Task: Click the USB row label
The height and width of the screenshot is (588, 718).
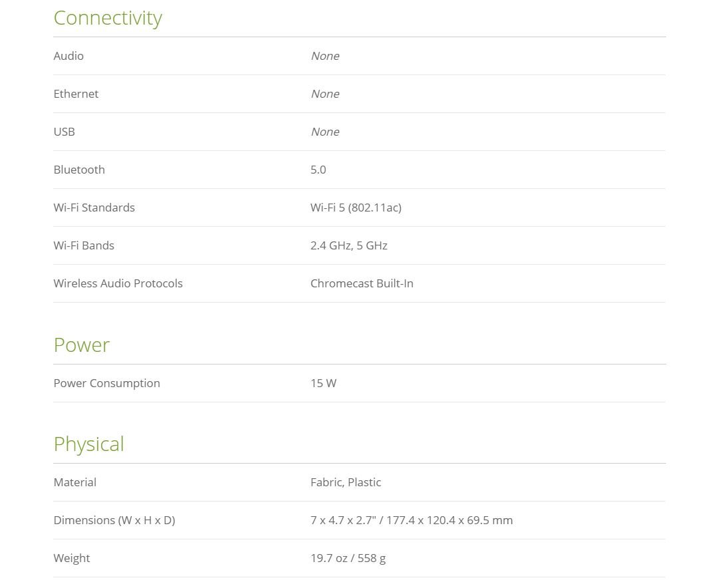Action: 64,132
